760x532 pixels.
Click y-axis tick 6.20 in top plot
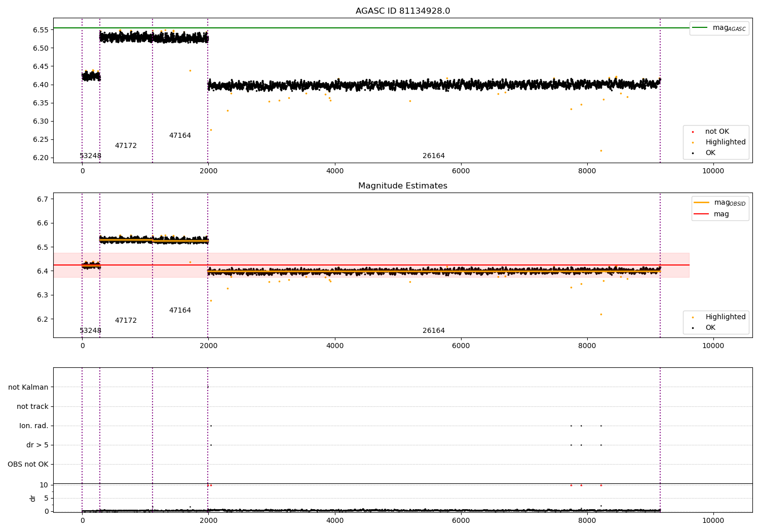(x=41, y=158)
